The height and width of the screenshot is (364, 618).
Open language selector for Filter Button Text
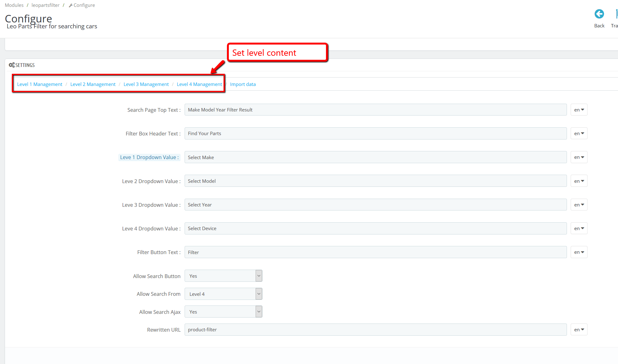point(579,252)
